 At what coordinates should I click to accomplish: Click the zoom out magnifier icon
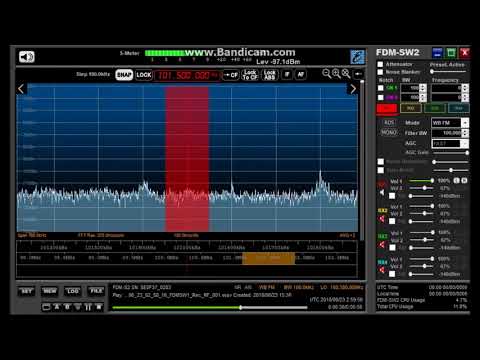(x=327, y=74)
